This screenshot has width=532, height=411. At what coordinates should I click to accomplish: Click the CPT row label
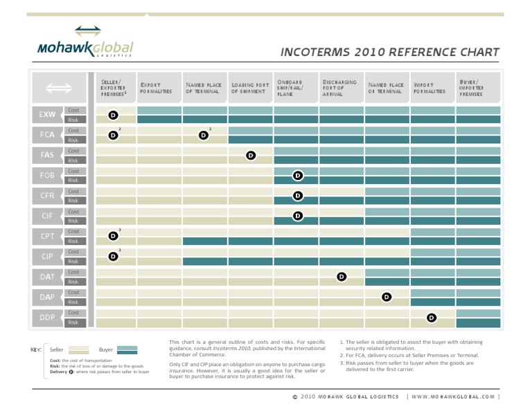click(48, 236)
